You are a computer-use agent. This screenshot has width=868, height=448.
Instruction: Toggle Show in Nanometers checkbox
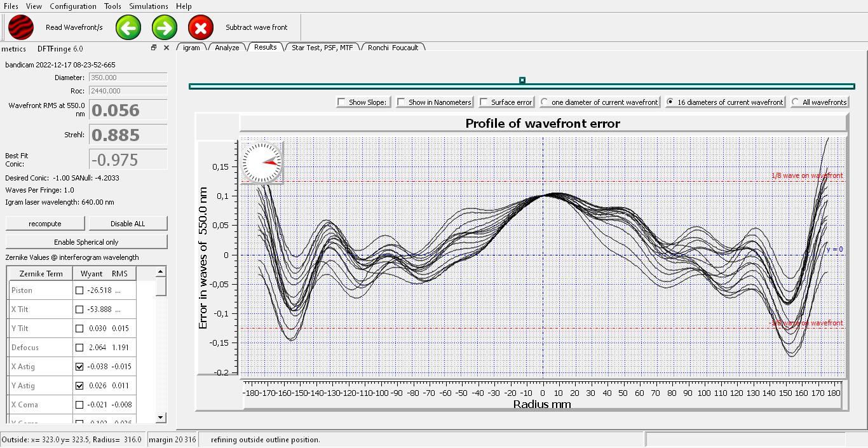tap(402, 102)
